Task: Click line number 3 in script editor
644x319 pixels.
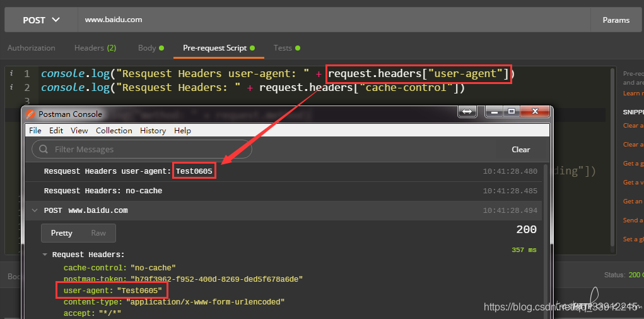Action: pyautogui.click(x=26, y=100)
